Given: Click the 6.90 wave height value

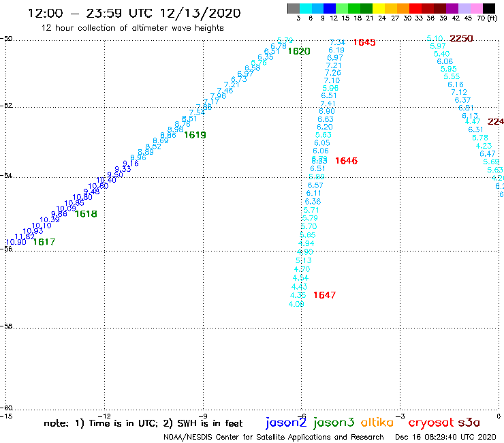Looking at the screenshot, I should (326, 111).
